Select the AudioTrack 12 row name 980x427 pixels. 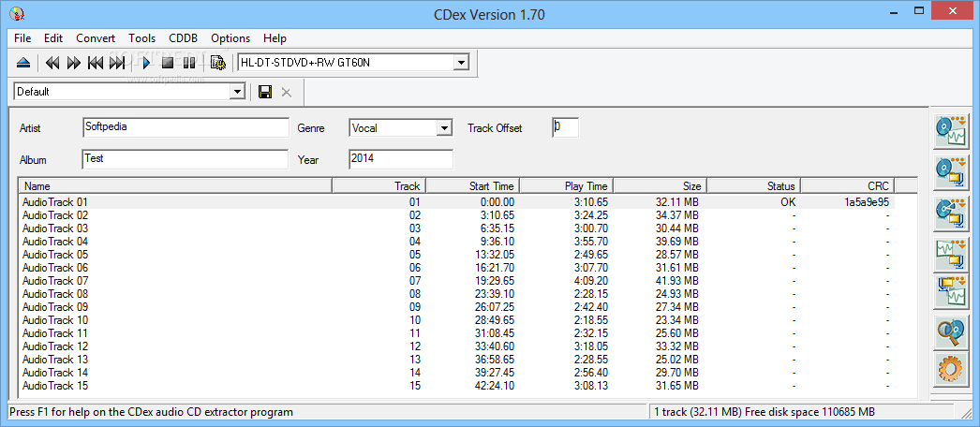(x=55, y=346)
